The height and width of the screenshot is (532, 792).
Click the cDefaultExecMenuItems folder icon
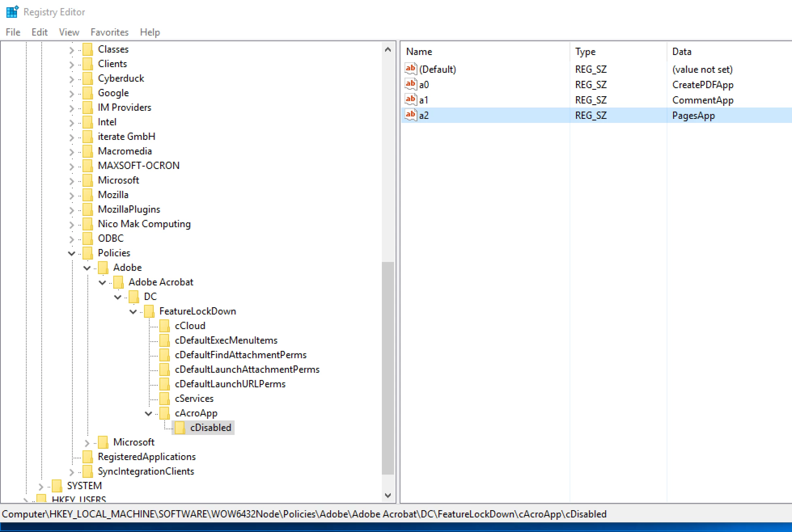(164, 340)
